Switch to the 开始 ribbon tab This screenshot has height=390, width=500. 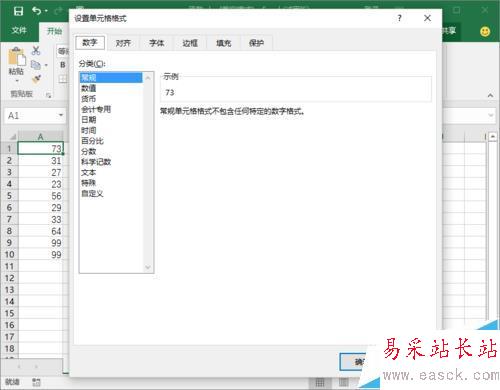54,31
